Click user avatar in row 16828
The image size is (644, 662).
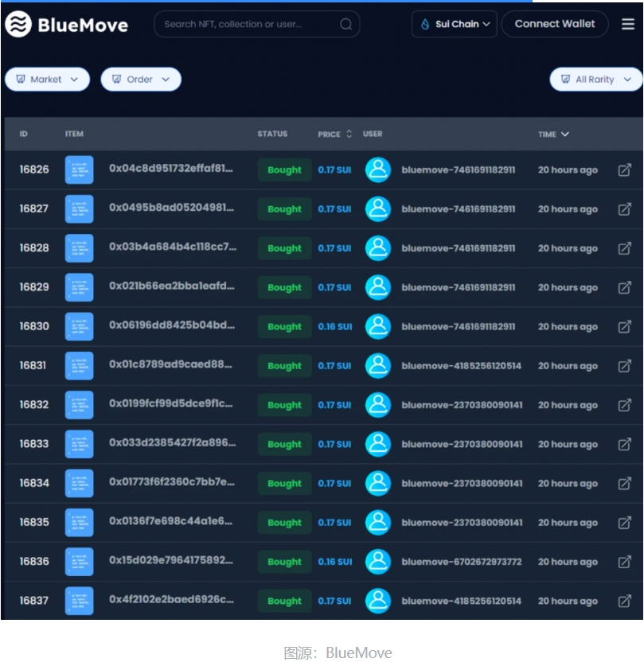coord(378,248)
